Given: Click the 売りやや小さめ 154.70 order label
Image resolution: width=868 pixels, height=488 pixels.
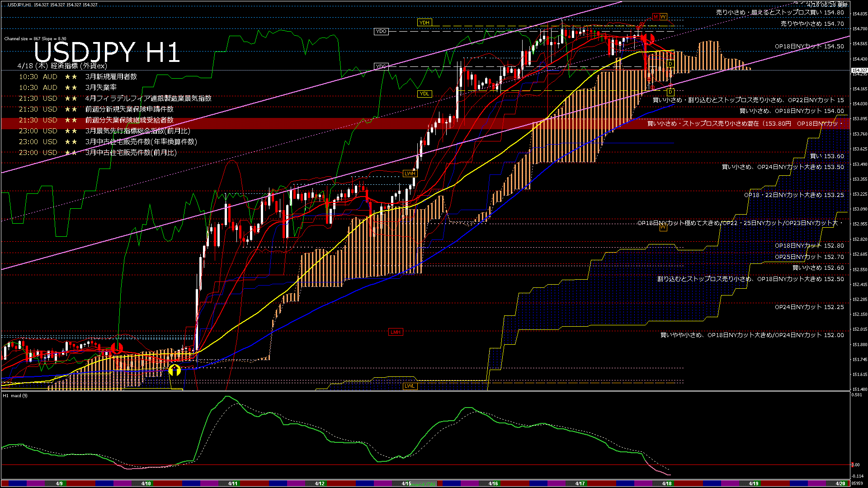Looking at the screenshot, I should (812, 23).
